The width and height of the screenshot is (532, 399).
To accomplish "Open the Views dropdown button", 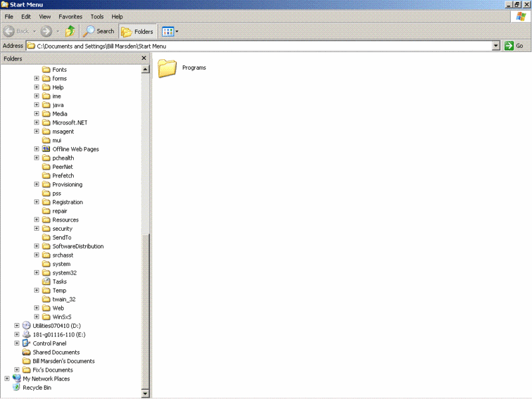I will click(x=170, y=31).
